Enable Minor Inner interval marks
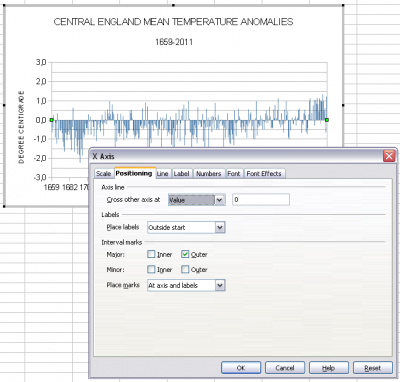 151,269
